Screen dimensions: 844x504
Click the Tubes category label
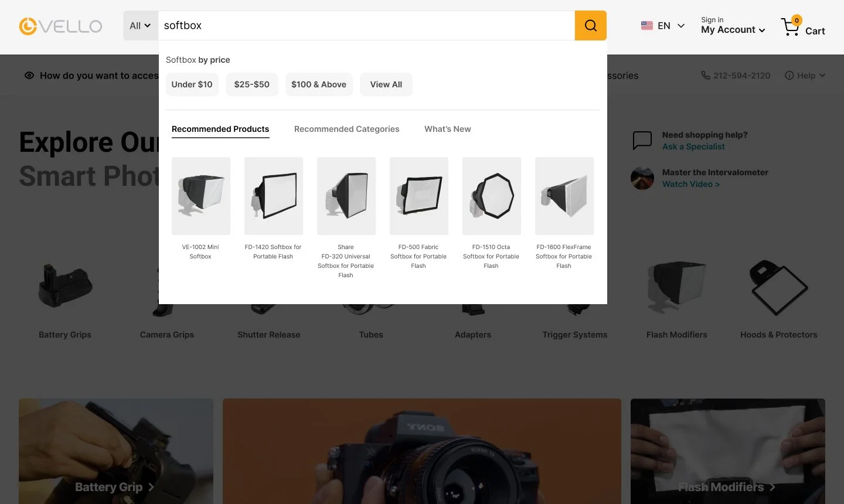(371, 335)
